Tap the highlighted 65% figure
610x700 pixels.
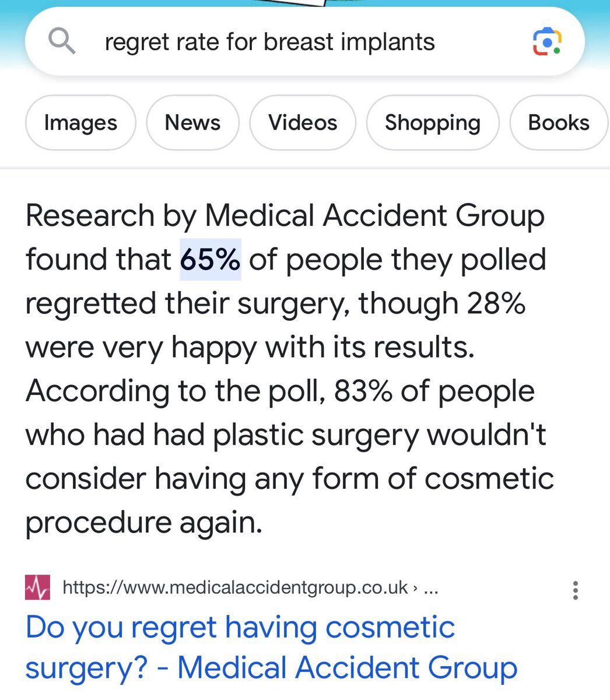210,260
